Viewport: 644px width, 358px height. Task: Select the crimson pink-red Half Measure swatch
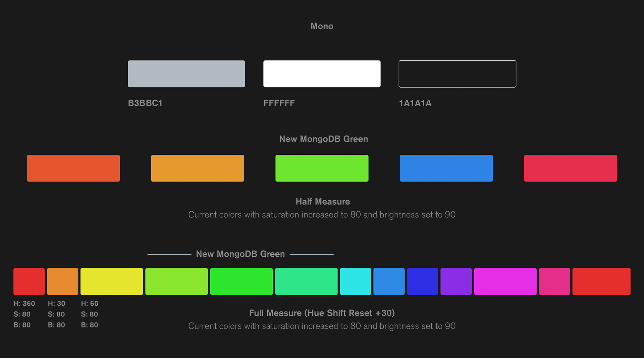click(571, 168)
